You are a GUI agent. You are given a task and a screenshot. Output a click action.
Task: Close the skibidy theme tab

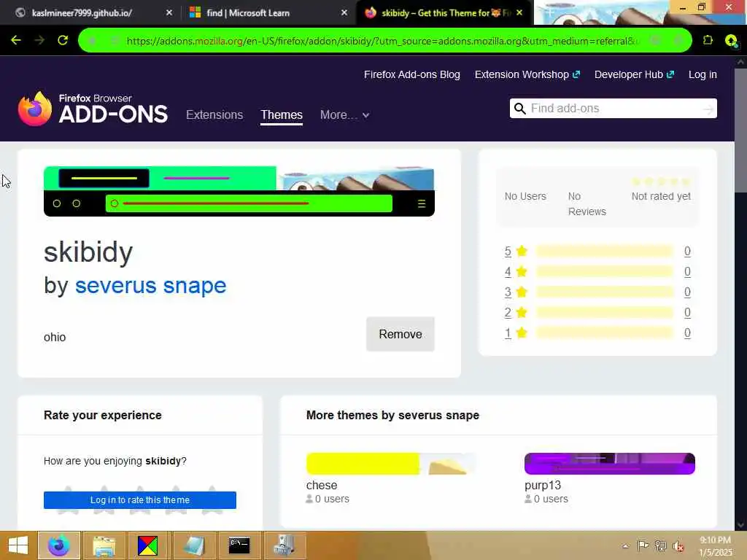click(519, 13)
